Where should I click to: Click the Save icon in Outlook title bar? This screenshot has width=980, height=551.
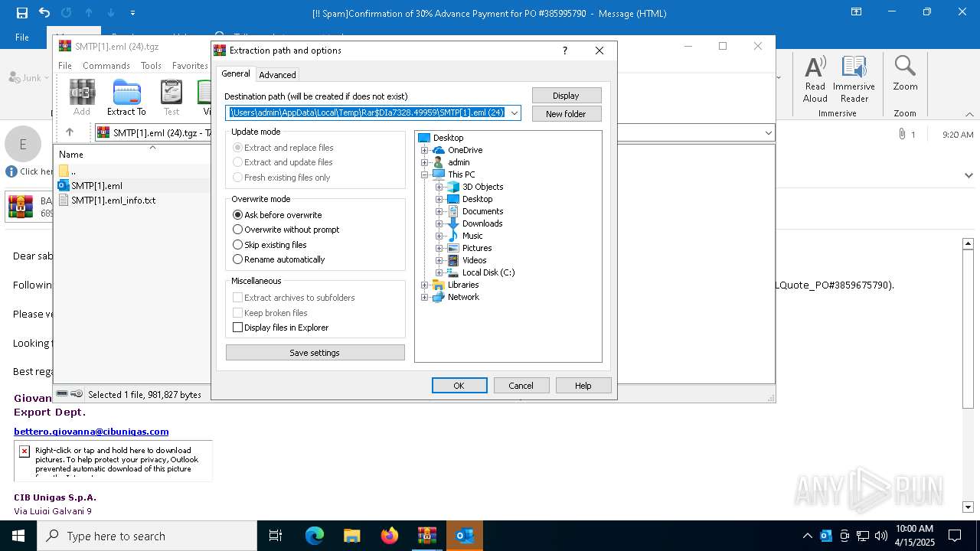(x=22, y=13)
